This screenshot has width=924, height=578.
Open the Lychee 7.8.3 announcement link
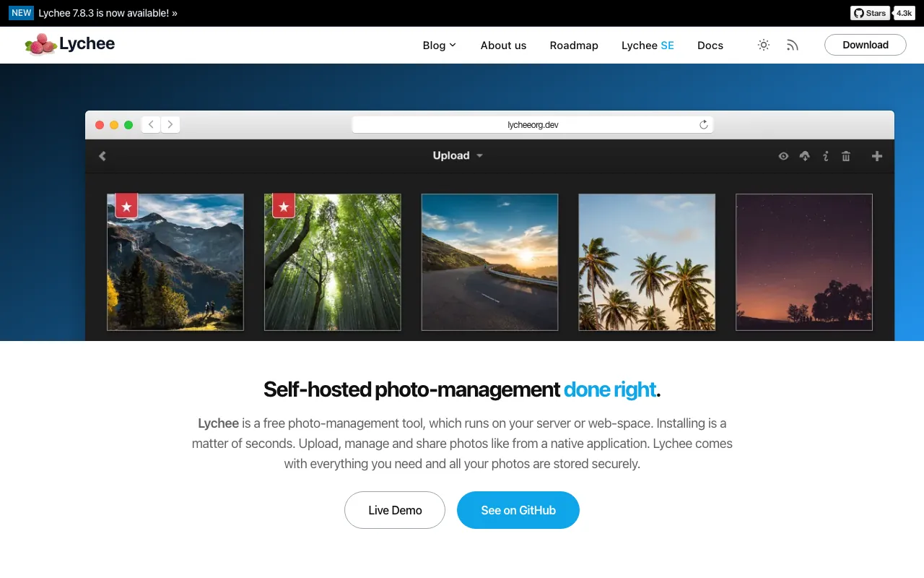pyautogui.click(x=108, y=13)
